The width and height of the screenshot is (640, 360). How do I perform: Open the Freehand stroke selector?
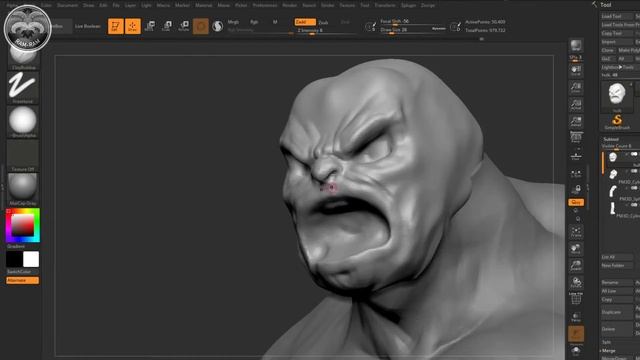[x=22, y=87]
